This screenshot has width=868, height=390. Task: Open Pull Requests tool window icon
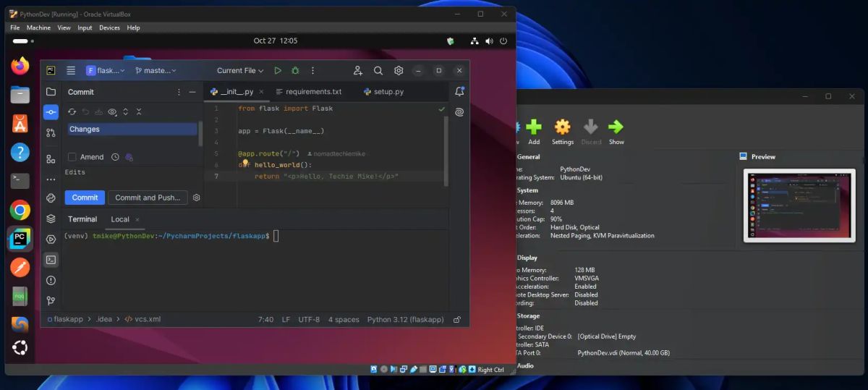click(51, 133)
